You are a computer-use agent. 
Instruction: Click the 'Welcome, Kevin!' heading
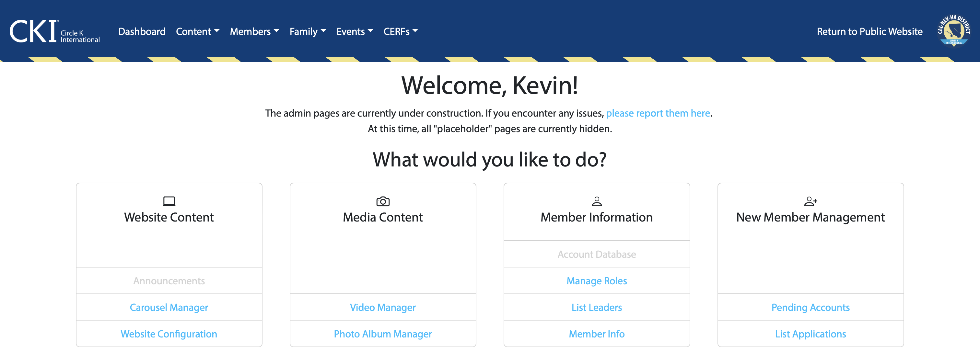[x=490, y=85]
